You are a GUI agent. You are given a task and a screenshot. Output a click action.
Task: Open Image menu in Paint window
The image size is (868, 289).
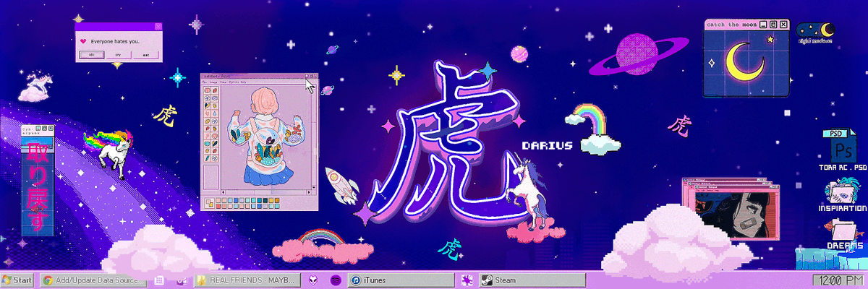click(213, 82)
